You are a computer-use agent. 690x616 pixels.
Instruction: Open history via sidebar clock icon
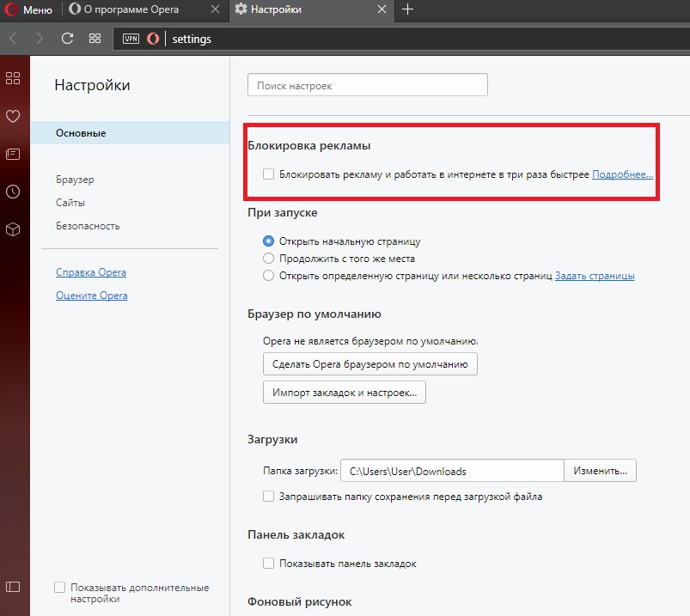point(13,192)
